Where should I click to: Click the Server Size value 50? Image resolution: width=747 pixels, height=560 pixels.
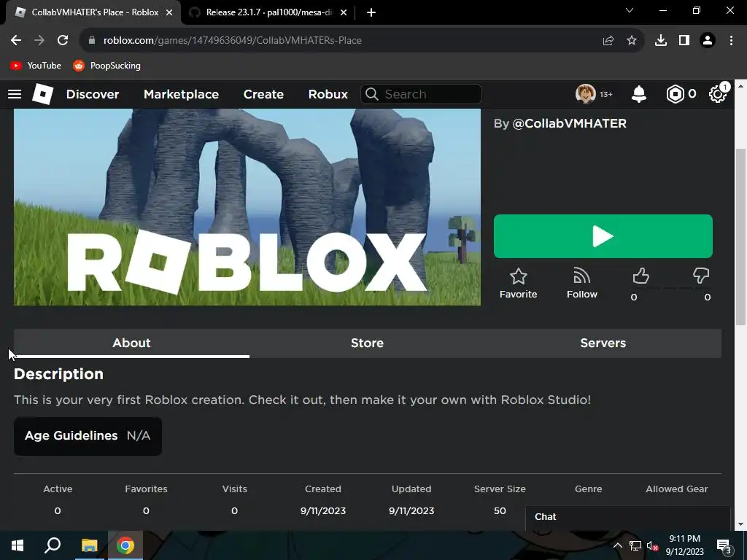tap(500, 511)
